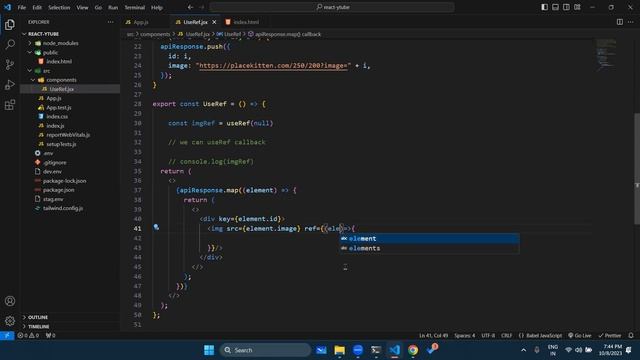Open the Manage gear icon

pos(10,321)
